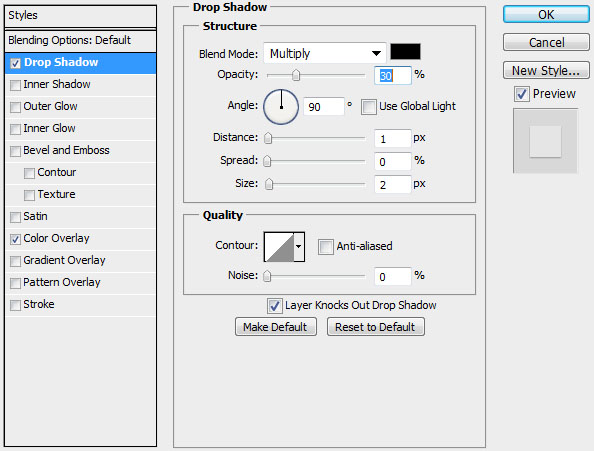Click Reset to Default button
This screenshot has width=594, height=451.
click(x=375, y=327)
